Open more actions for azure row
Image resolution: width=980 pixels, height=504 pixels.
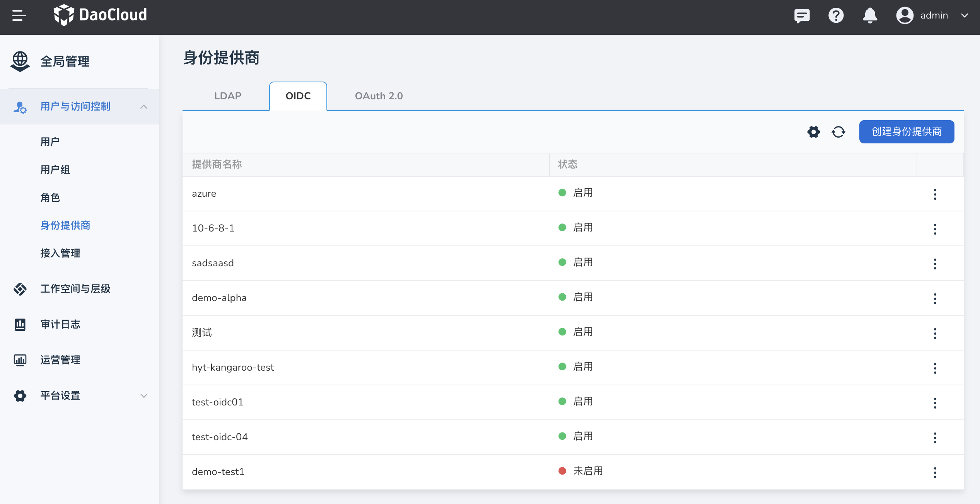(935, 194)
